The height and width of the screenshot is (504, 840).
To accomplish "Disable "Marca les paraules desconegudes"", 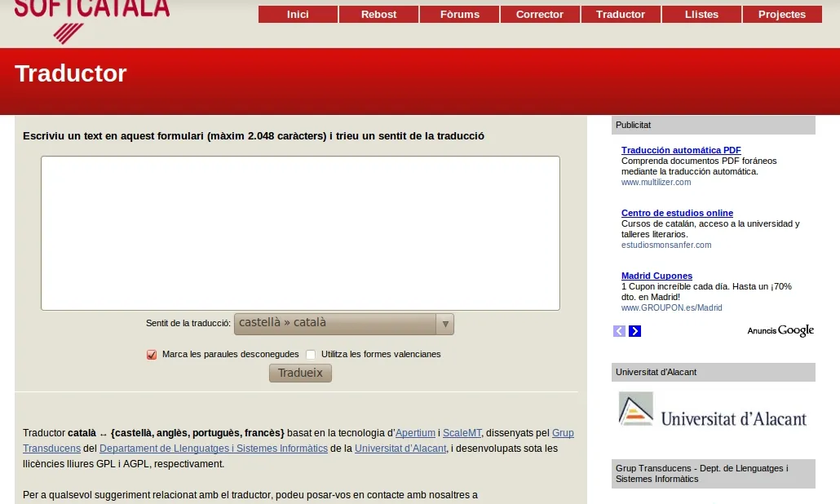I will (151, 355).
